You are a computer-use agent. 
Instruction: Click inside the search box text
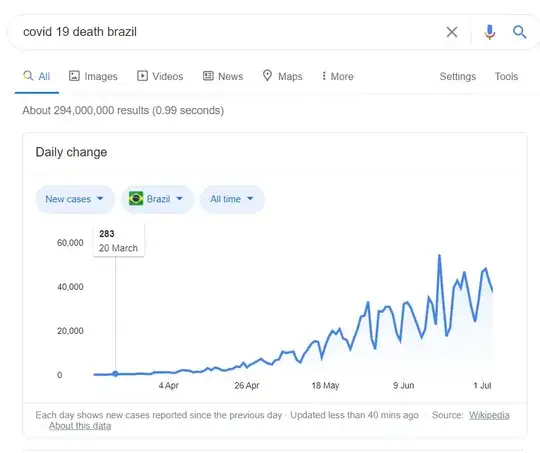pos(80,32)
